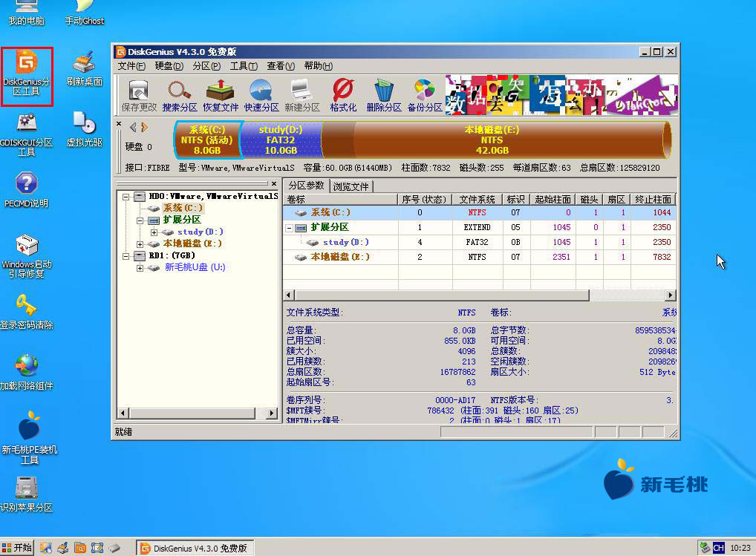The width and height of the screenshot is (756, 556).
Task: Open the 帮助(H) menu
Action: point(318,66)
